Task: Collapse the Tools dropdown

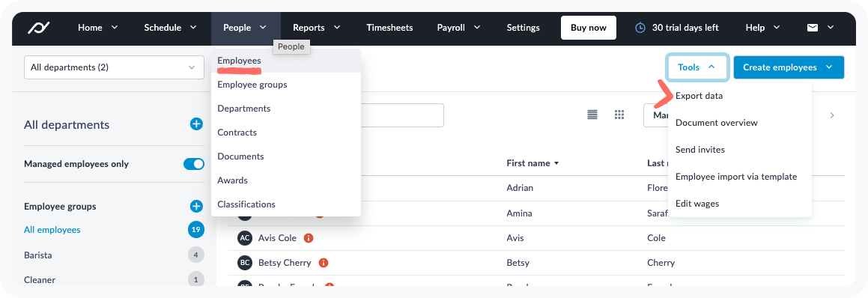Action: (696, 67)
